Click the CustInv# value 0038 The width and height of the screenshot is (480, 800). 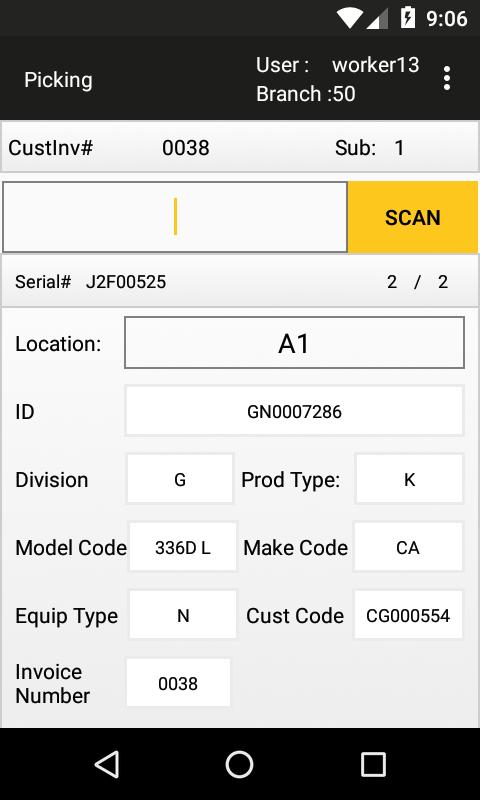click(186, 148)
